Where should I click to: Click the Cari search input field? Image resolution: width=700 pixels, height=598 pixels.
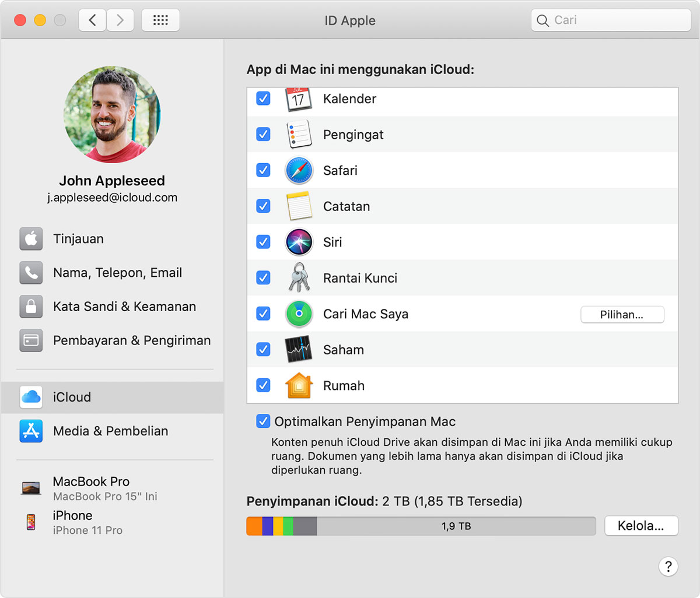coord(611,20)
